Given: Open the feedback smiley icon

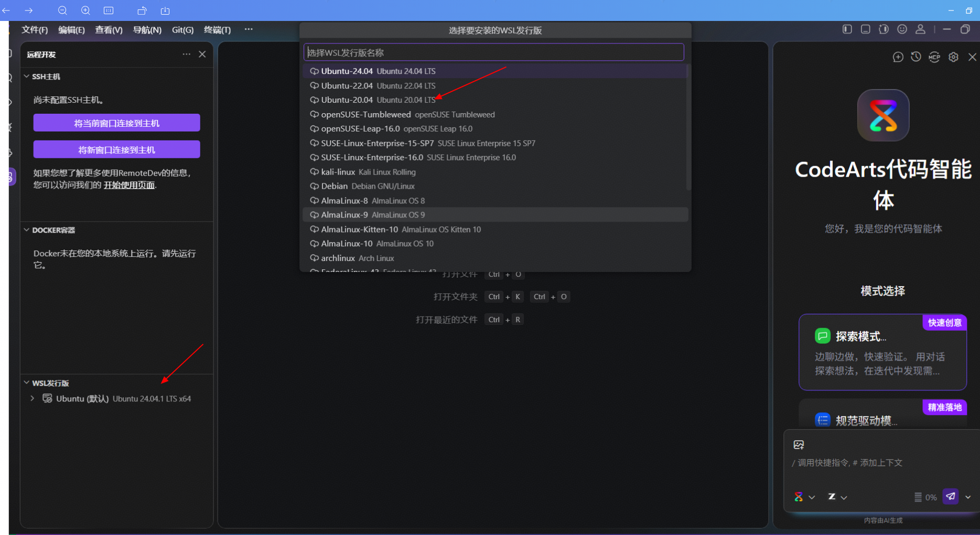Looking at the screenshot, I should point(902,29).
